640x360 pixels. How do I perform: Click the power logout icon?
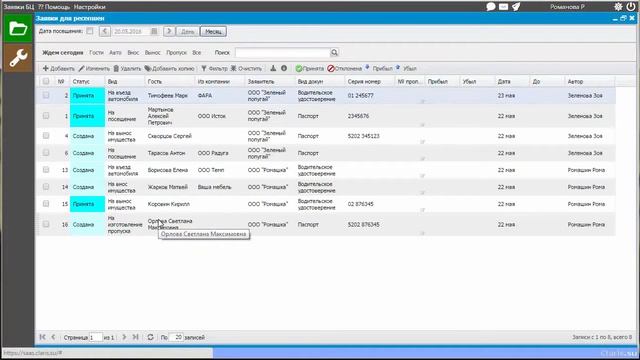tap(631, 7)
